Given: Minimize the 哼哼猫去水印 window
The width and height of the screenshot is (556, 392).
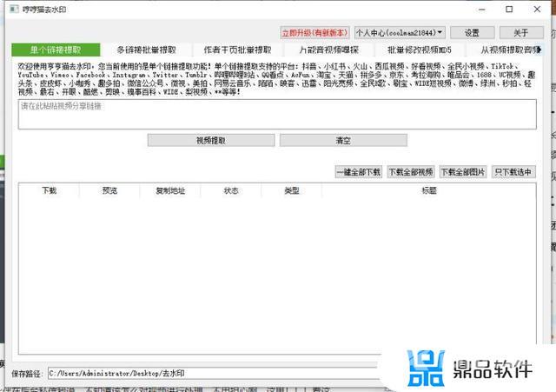Looking at the screenshot, I should pyautogui.click(x=481, y=10).
